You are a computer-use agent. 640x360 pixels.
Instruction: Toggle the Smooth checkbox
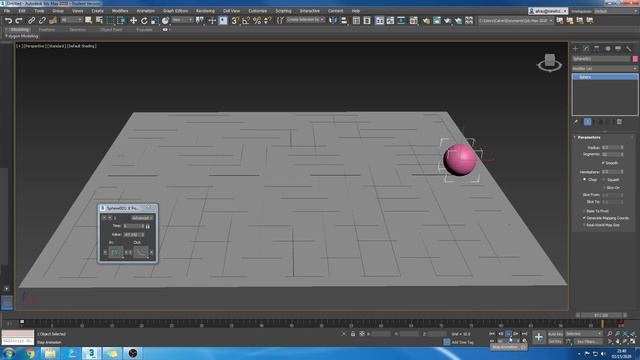pos(603,163)
